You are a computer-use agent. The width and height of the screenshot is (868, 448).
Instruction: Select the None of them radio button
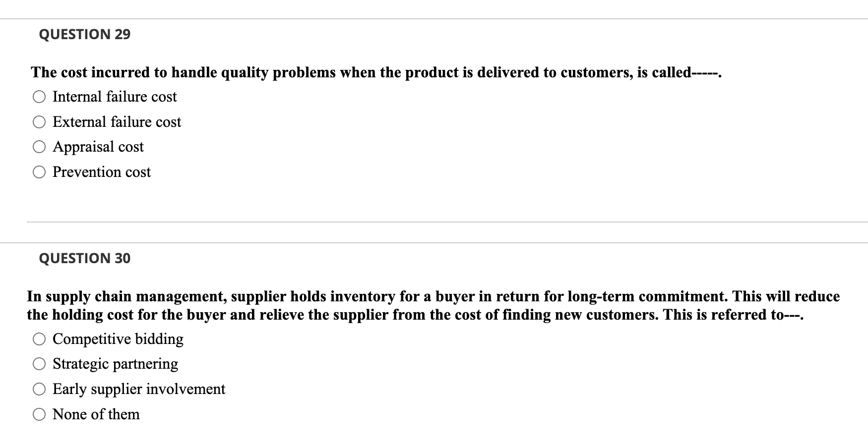[39, 415]
